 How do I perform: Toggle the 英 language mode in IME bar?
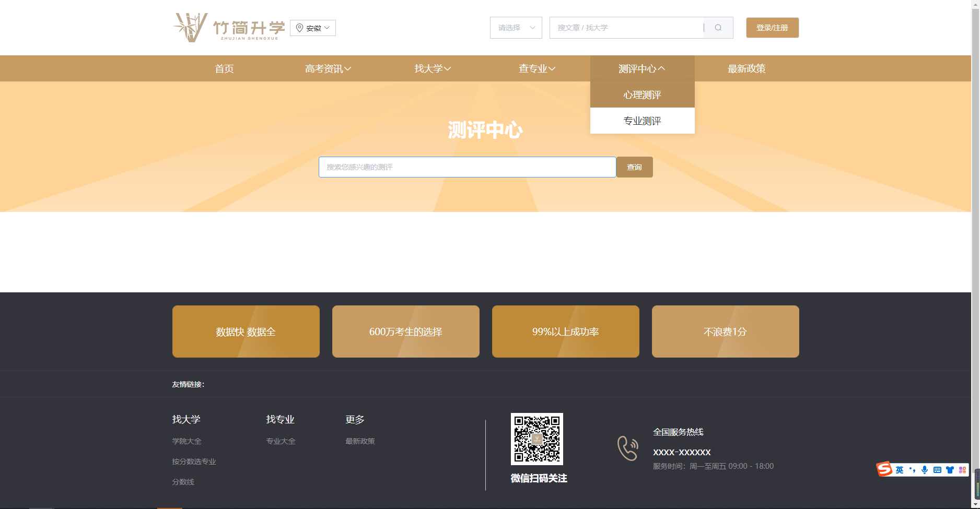click(x=900, y=470)
